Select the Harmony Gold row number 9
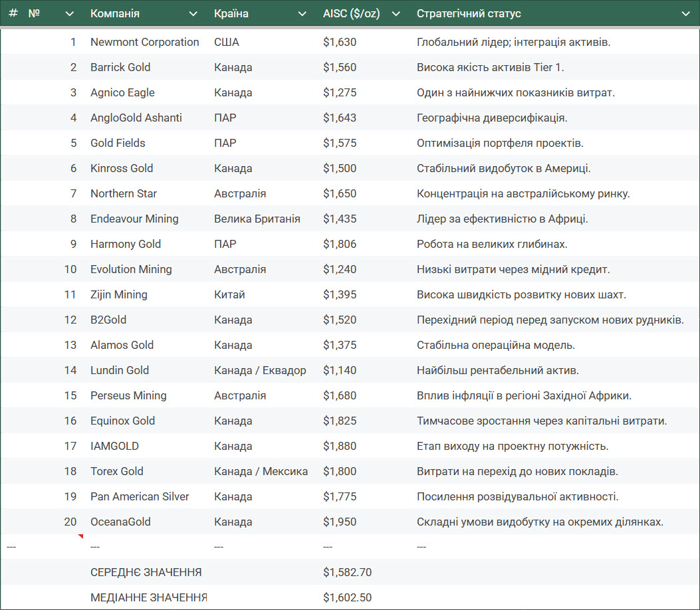This screenshot has width=700, height=610. point(73,244)
